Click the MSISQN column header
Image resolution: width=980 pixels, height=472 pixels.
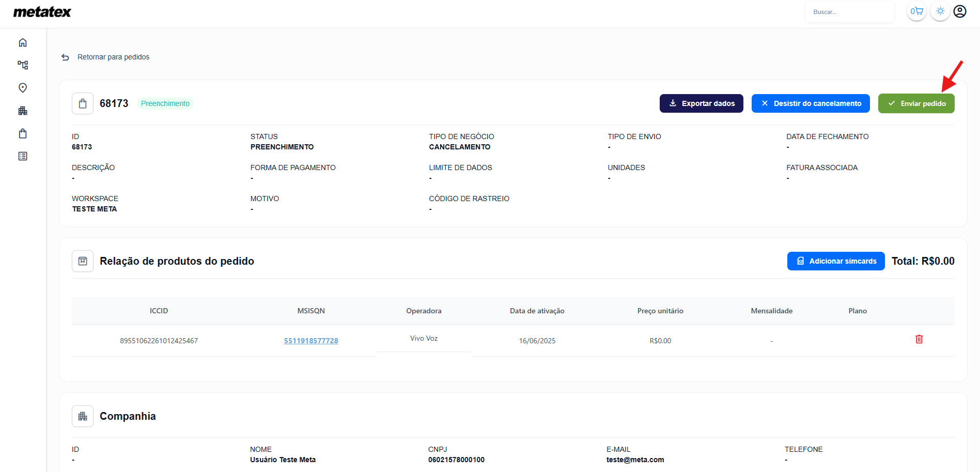point(311,311)
